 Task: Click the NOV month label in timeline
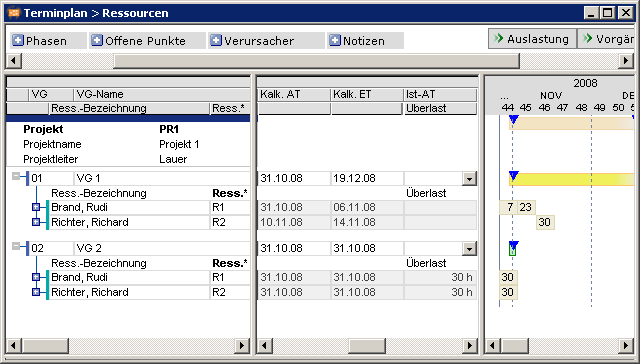point(551,95)
